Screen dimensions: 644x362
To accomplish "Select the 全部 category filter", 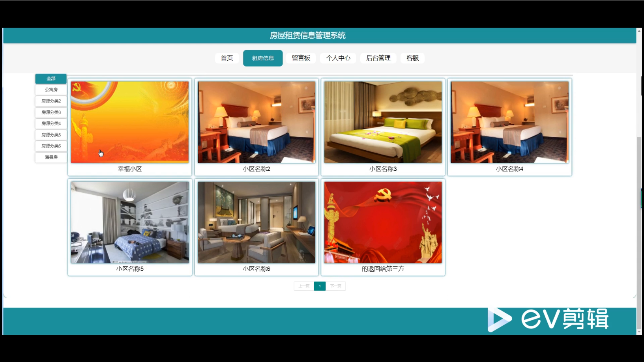I will tap(51, 78).
